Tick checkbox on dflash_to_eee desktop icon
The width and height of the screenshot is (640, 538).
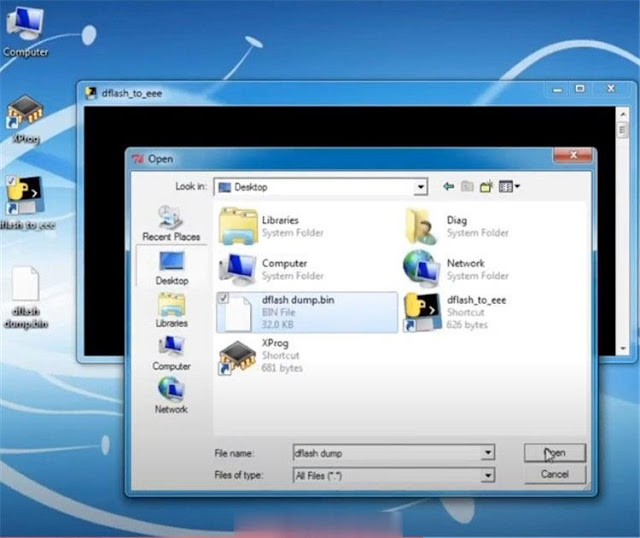[x=11, y=181]
